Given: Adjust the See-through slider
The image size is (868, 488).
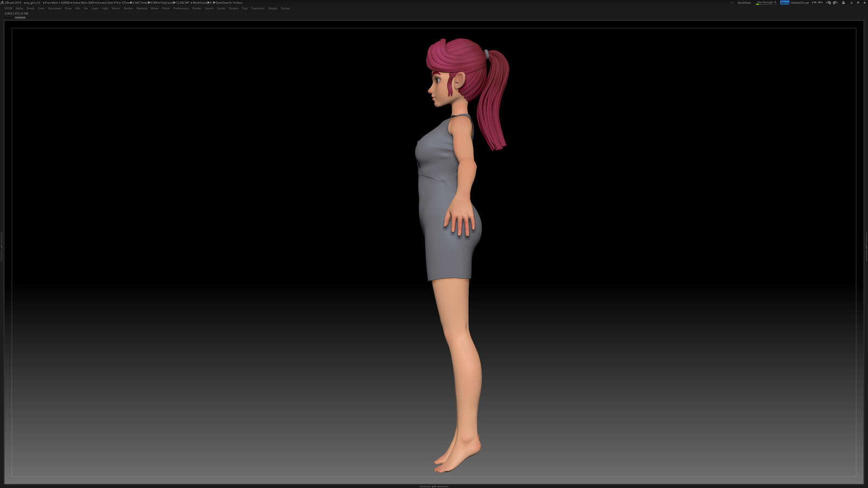Looking at the screenshot, I should (766, 3).
